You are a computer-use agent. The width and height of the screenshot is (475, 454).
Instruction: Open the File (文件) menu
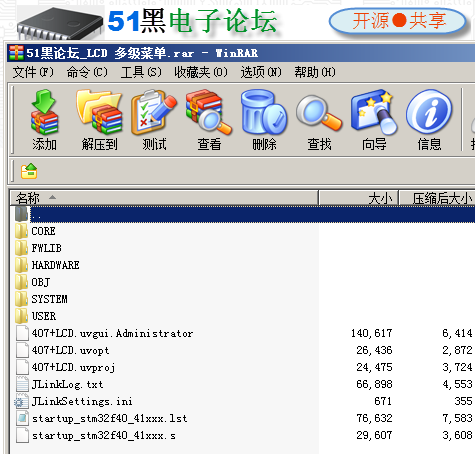[33, 72]
